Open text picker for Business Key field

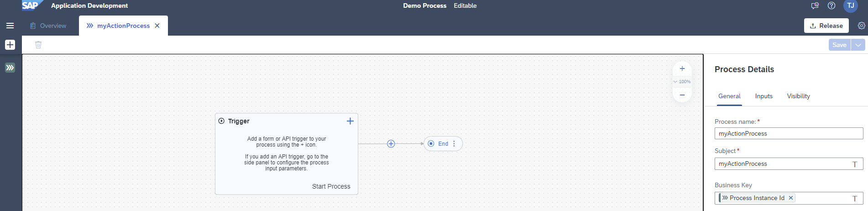click(855, 199)
